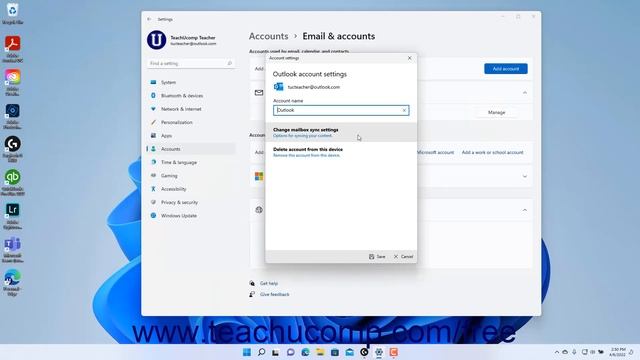Show hidden system tray icons
The height and width of the screenshot is (360, 640).
pyautogui.click(x=557, y=352)
